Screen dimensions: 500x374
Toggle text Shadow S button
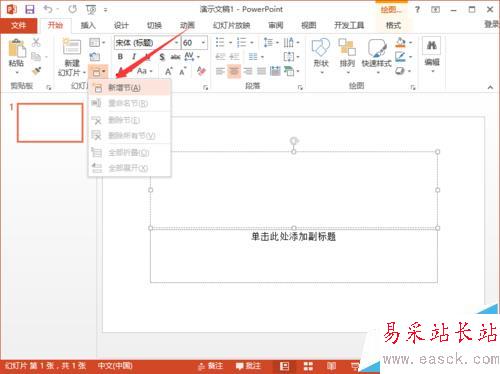click(162, 57)
